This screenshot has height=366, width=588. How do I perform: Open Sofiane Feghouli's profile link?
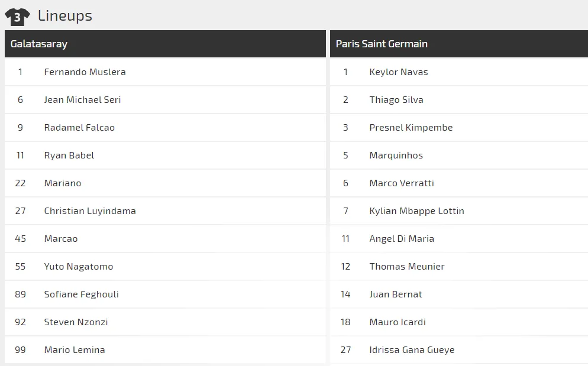pyautogui.click(x=81, y=294)
